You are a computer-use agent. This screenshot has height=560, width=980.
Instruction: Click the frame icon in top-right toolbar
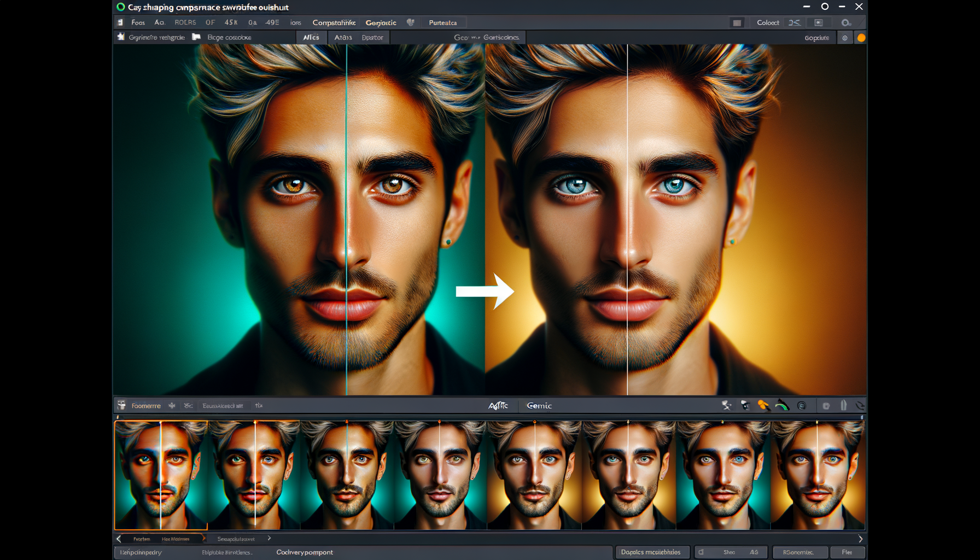(819, 22)
